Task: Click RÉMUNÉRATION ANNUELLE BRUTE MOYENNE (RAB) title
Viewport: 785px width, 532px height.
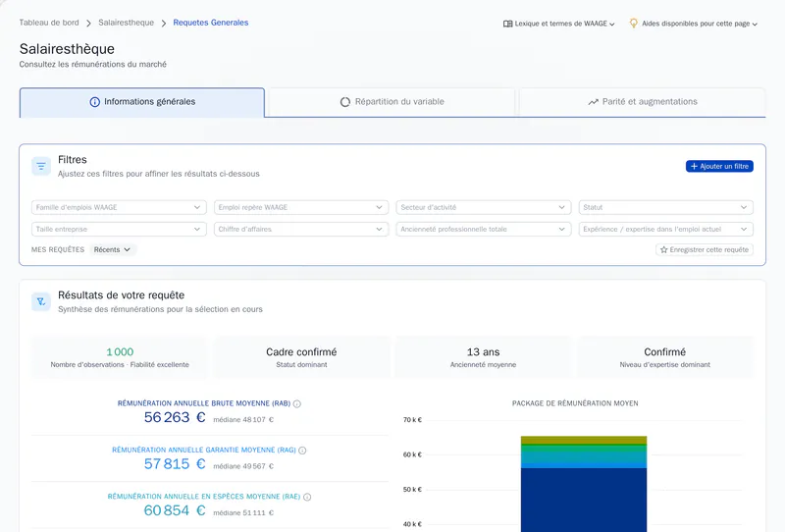Action: (x=204, y=403)
